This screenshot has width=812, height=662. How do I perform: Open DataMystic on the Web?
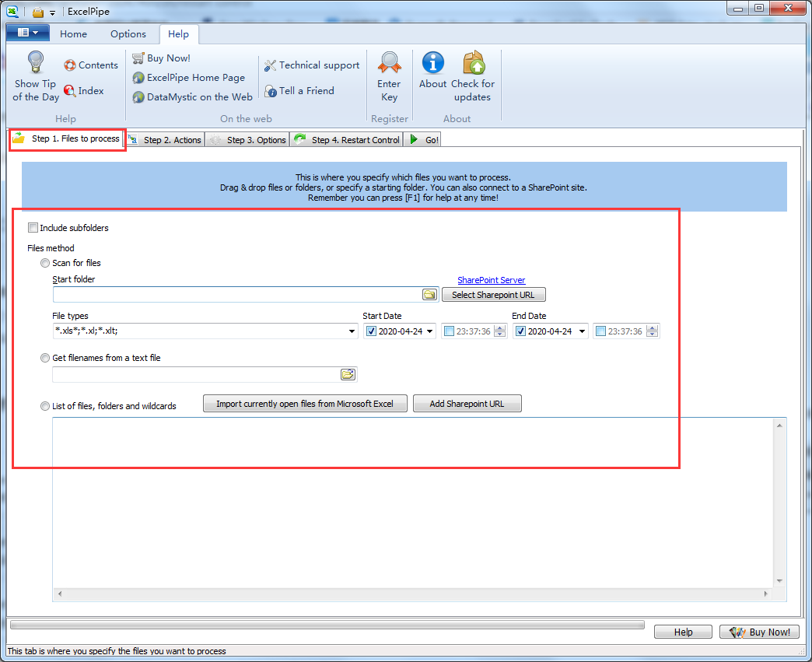[x=192, y=97]
